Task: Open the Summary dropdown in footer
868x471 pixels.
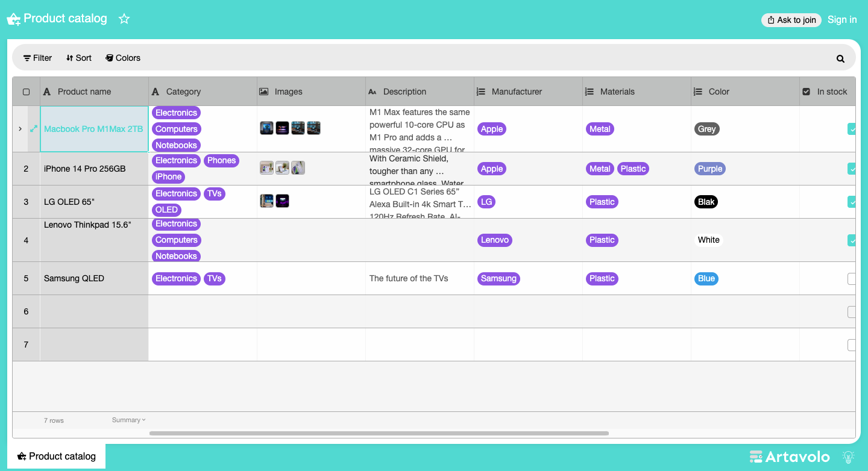Action: 128,420
